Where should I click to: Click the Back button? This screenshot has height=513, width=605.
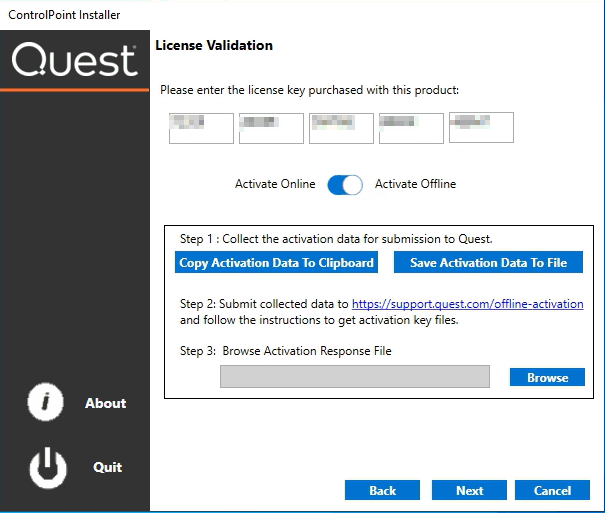(382, 491)
